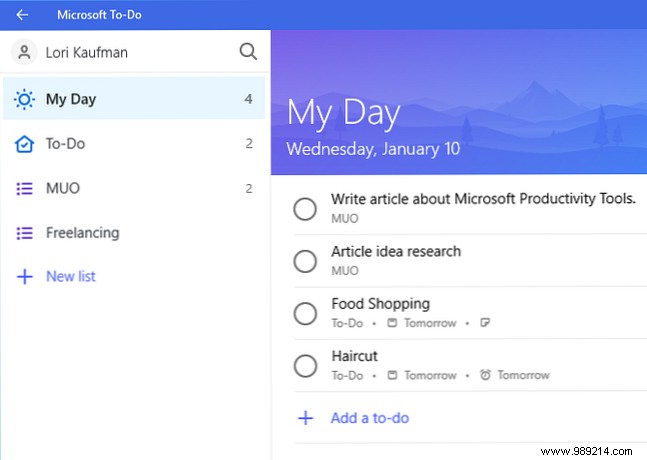647x460 pixels.
Task: Click the Freelancing list icon
Action: click(x=24, y=233)
